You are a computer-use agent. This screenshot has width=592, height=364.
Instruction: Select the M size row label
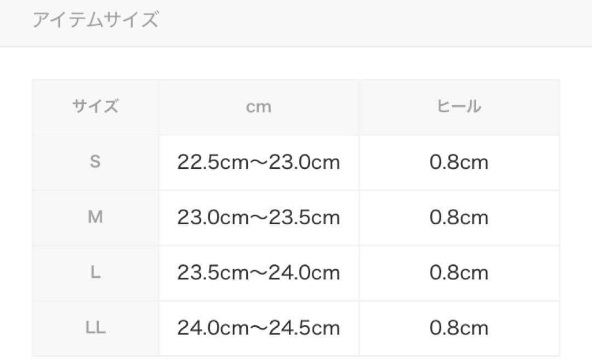[95, 218]
